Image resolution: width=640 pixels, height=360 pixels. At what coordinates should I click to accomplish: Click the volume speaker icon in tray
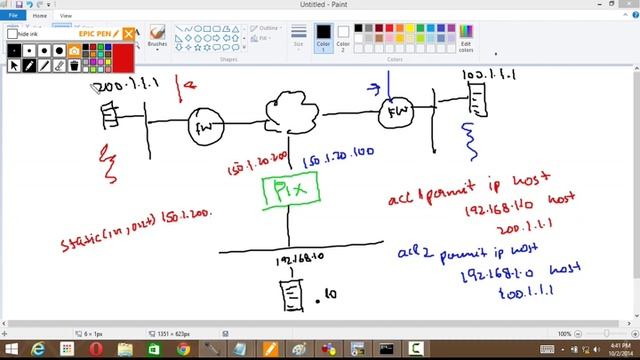coord(597,349)
